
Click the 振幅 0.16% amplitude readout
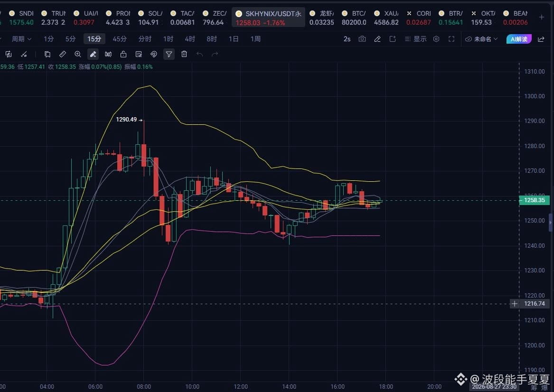pyautogui.click(x=139, y=67)
